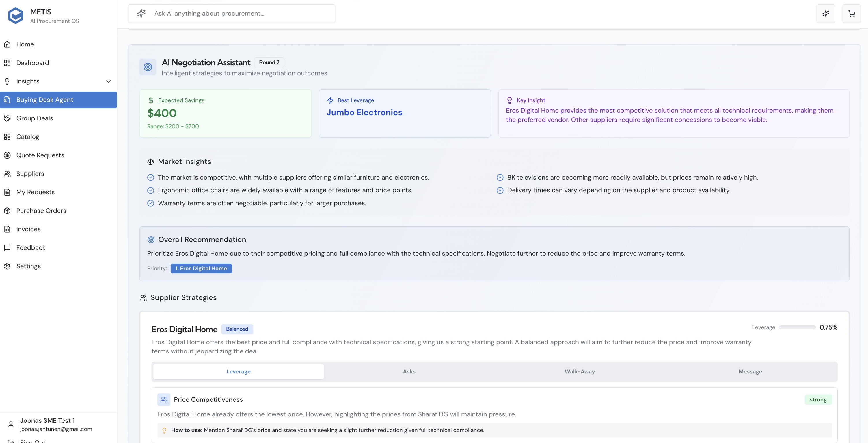The image size is (868, 443).
Task: Click the METIS logo icon
Action: 16,16
